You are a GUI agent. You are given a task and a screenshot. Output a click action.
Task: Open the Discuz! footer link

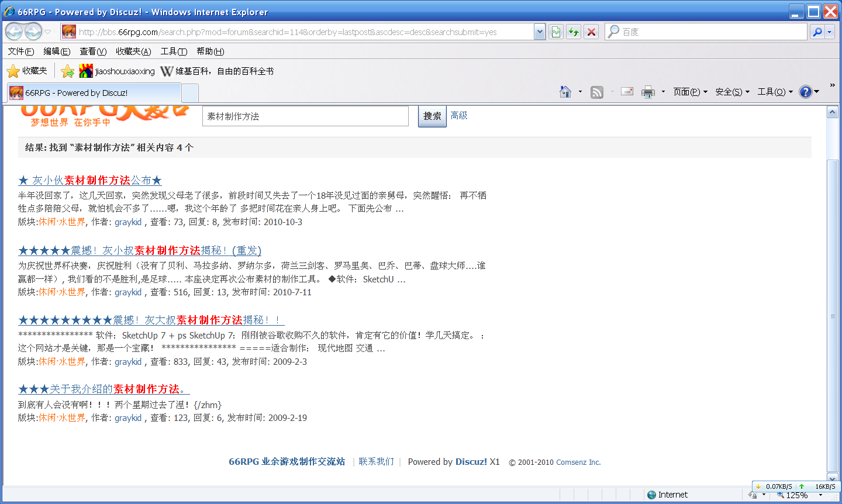471,462
